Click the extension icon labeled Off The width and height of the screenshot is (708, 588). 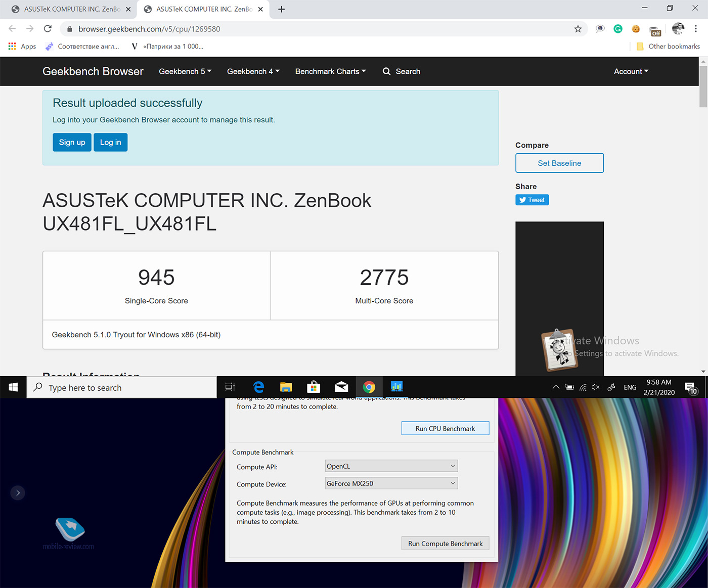pyautogui.click(x=655, y=31)
